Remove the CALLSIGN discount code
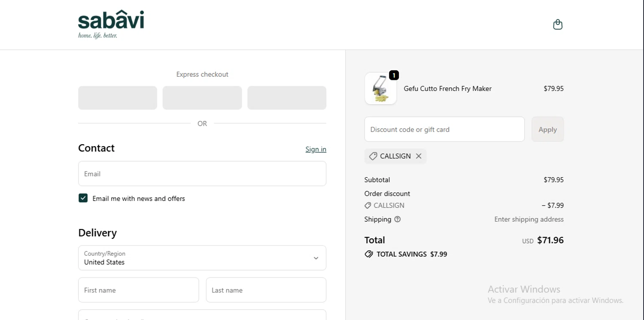This screenshot has height=320, width=644. coord(419,156)
